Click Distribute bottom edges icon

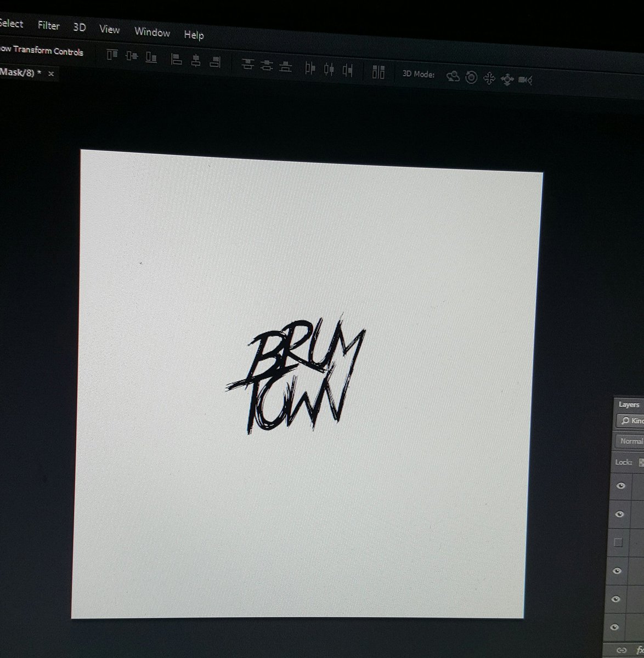point(285,66)
